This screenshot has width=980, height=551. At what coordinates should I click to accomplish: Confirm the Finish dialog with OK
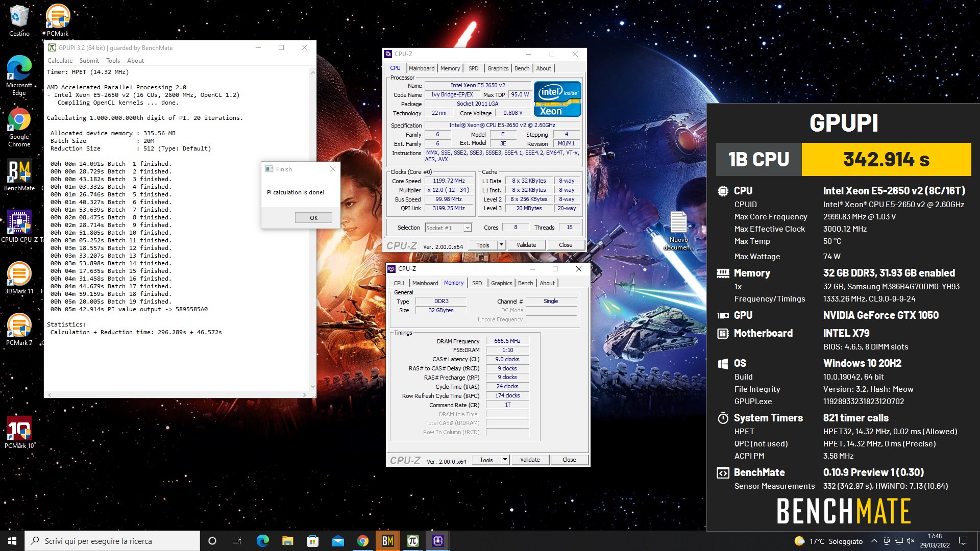pyautogui.click(x=313, y=218)
